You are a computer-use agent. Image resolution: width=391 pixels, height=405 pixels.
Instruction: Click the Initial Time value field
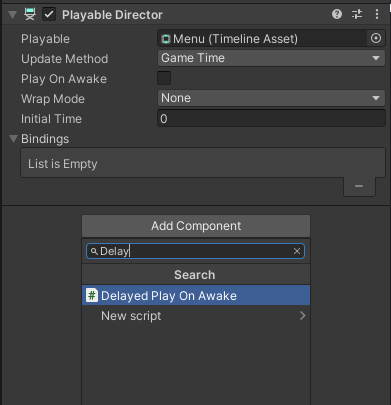(271, 119)
